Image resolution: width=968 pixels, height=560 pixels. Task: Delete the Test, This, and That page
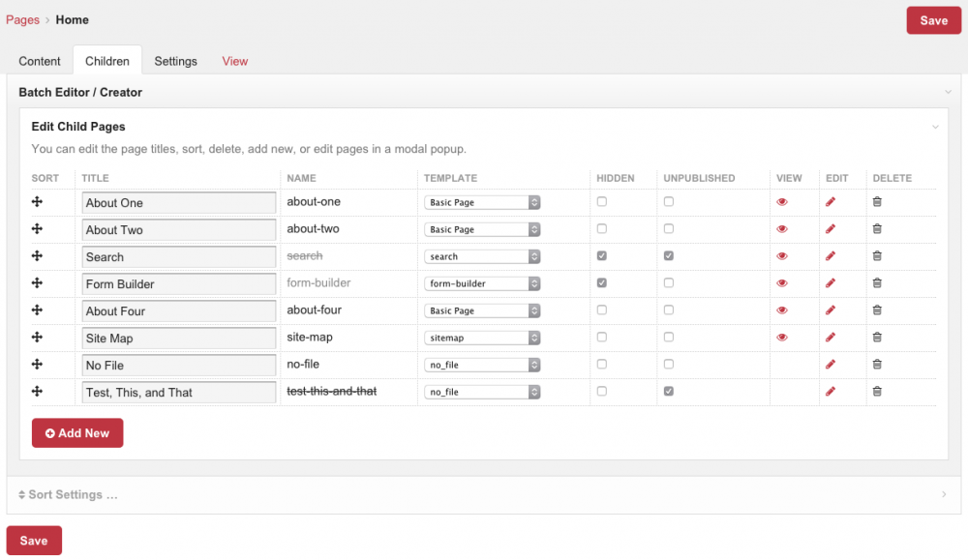(877, 392)
